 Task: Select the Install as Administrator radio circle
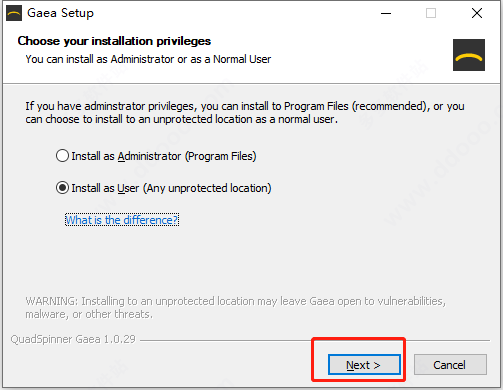point(62,156)
